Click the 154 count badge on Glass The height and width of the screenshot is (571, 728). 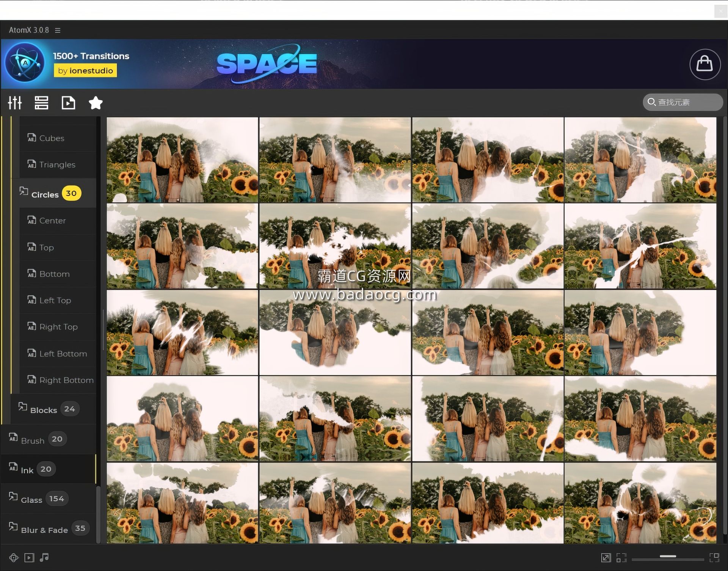tap(57, 499)
